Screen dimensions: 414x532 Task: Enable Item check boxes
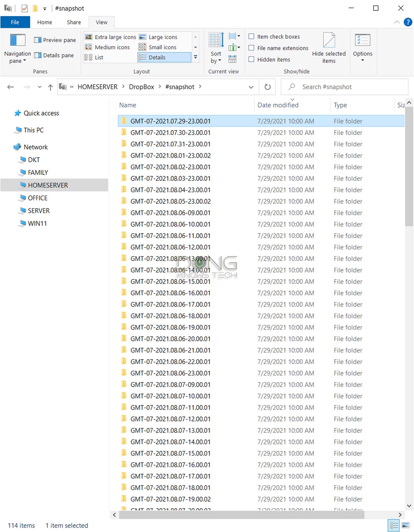tap(252, 36)
